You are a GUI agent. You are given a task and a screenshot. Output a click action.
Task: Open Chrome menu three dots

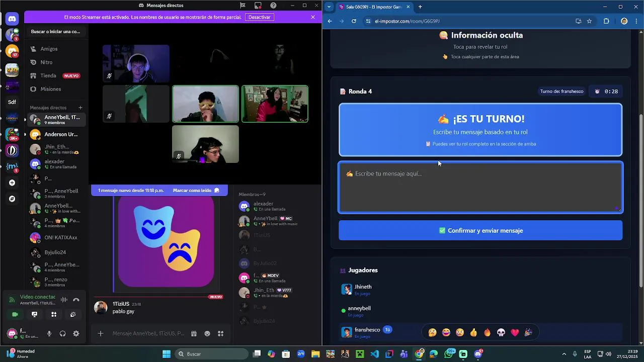[x=637, y=21]
